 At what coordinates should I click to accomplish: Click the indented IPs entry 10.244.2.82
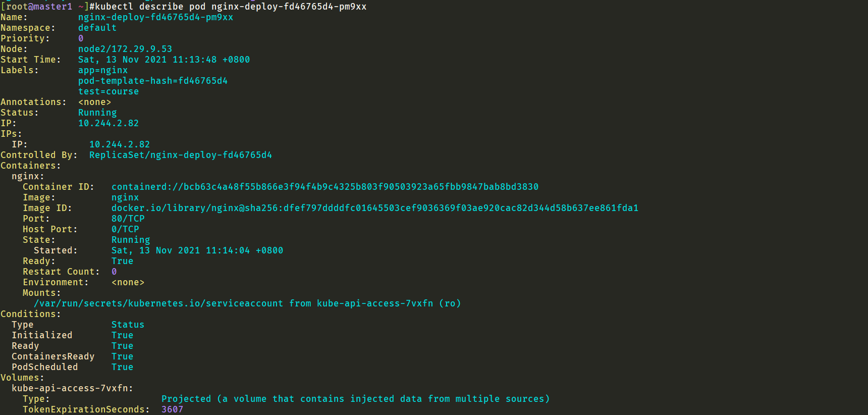coord(120,144)
